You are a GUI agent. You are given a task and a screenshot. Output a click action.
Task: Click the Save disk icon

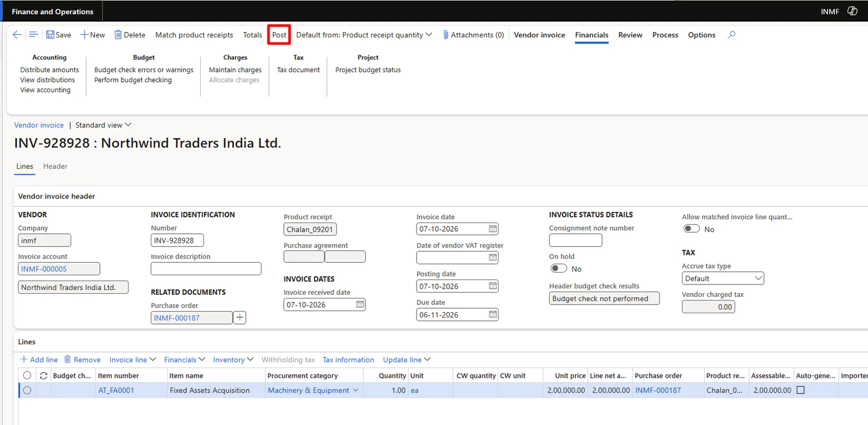pos(50,35)
